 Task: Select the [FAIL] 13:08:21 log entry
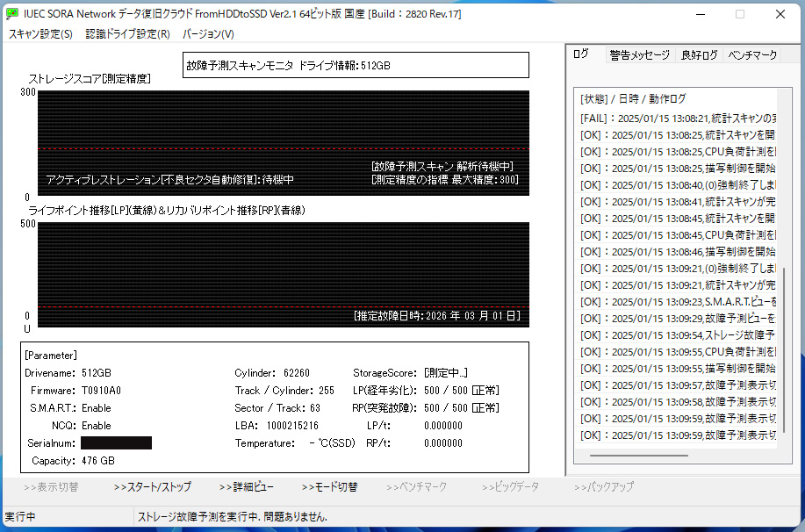pyautogui.click(x=678, y=119)
